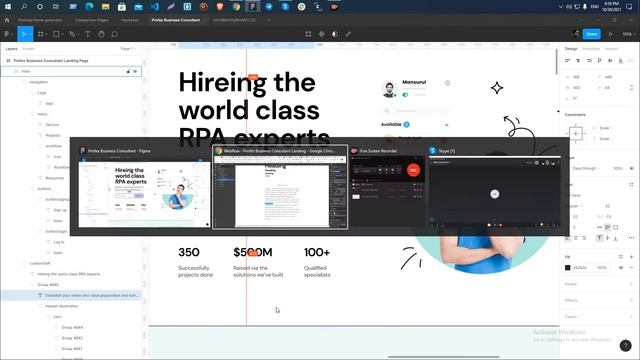This screenshot has height=360, width=640.
Task: Set text align center toggle
Action: click(576, 238)
